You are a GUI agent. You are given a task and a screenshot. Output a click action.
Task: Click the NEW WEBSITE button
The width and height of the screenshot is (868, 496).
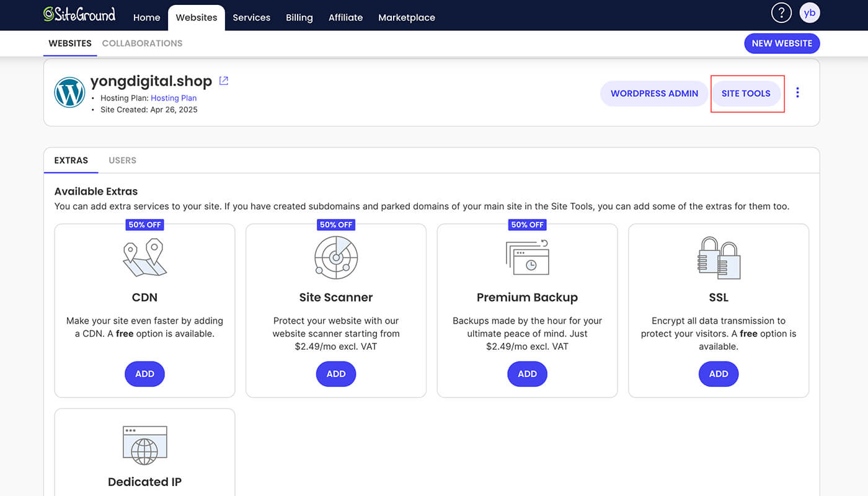click(782, 43)
